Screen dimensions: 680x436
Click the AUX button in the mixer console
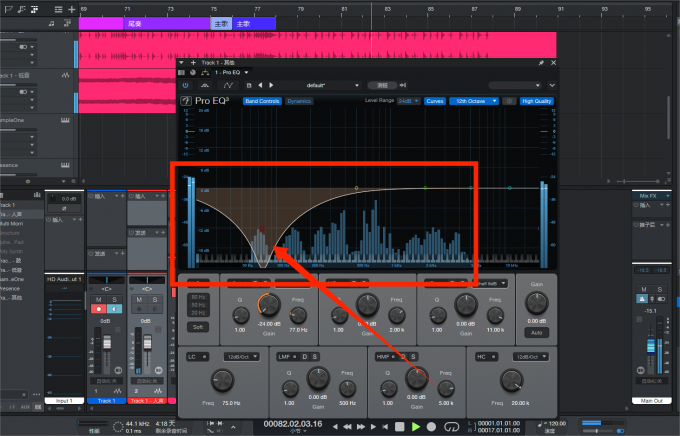point(25,407)
